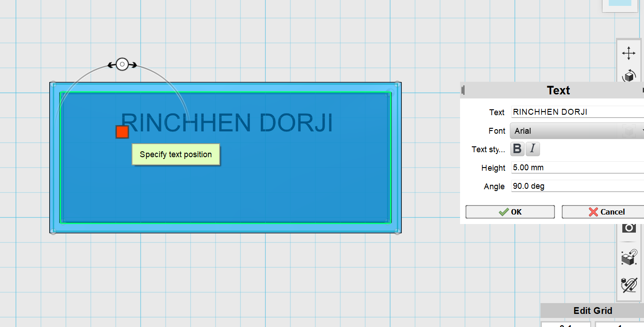This screenshot has height=327, width=644.
Task: Click the Edit Grid button
Action: (592, 311)
